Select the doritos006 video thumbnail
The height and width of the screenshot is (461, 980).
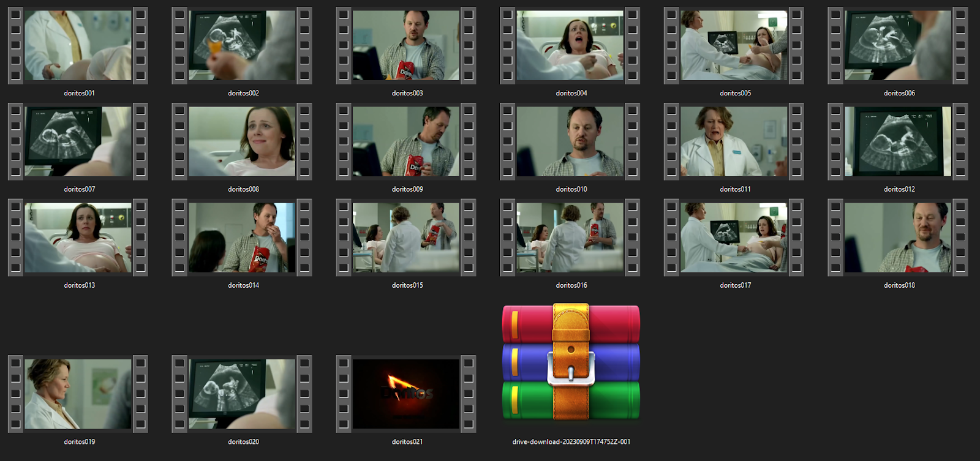(x=898, y=45)
